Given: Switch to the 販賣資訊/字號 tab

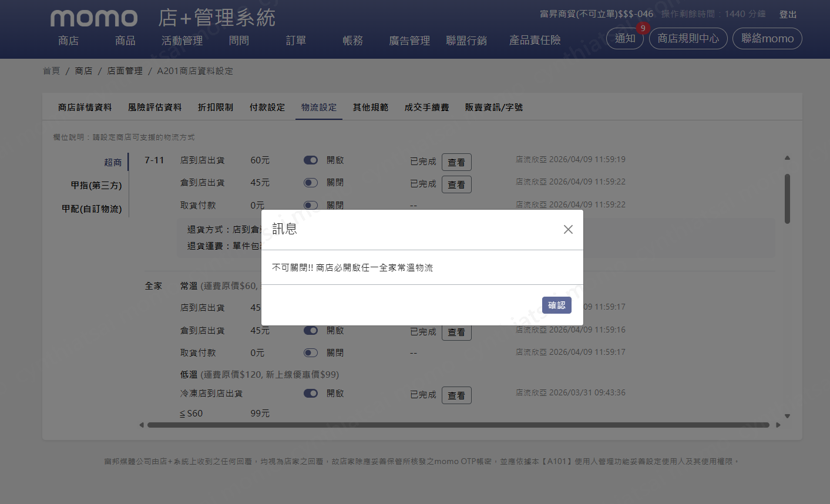Looking at the screenshot, I should click(x=494, y=107).
